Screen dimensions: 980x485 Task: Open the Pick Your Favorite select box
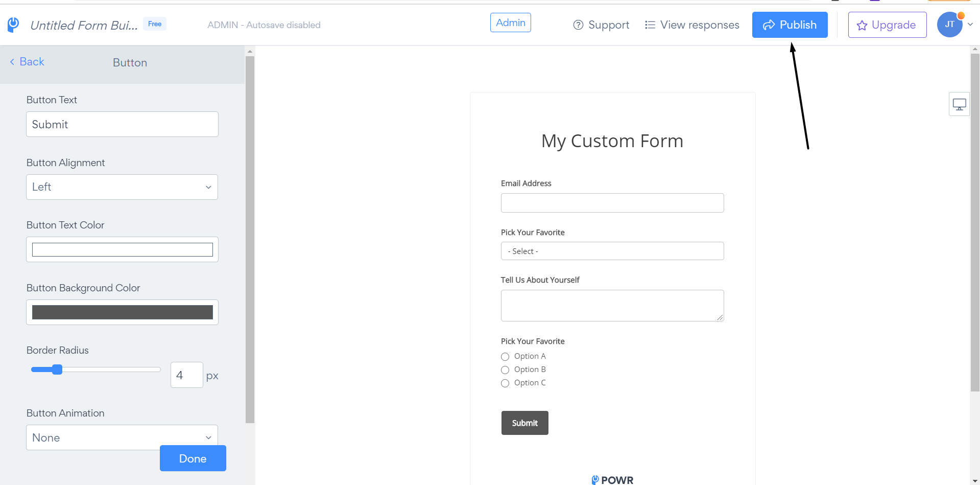pos(612,251)
